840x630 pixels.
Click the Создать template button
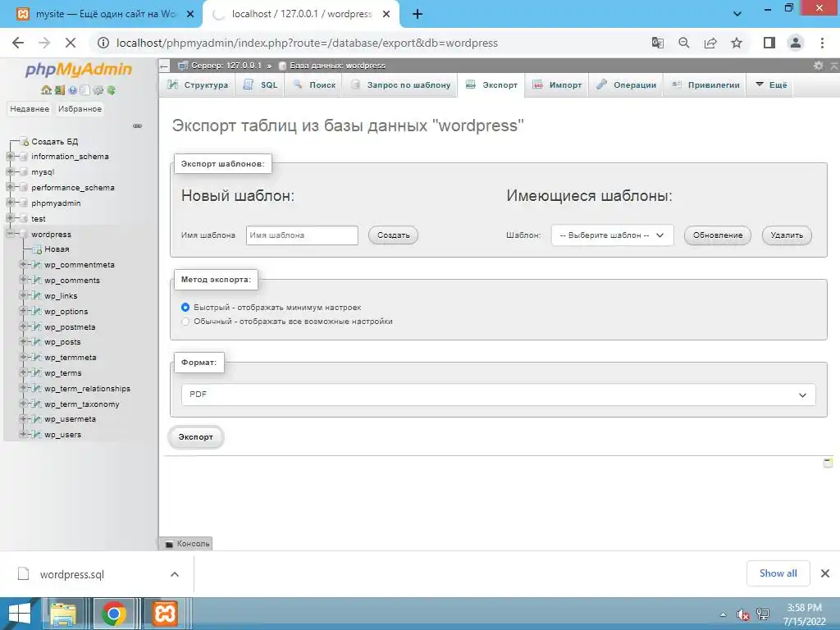tap(393, 235)
